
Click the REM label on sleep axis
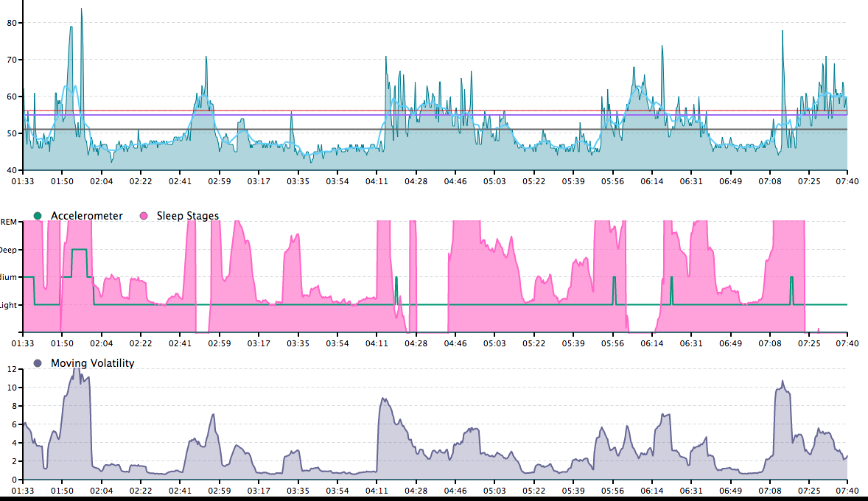tap(9, 222)
